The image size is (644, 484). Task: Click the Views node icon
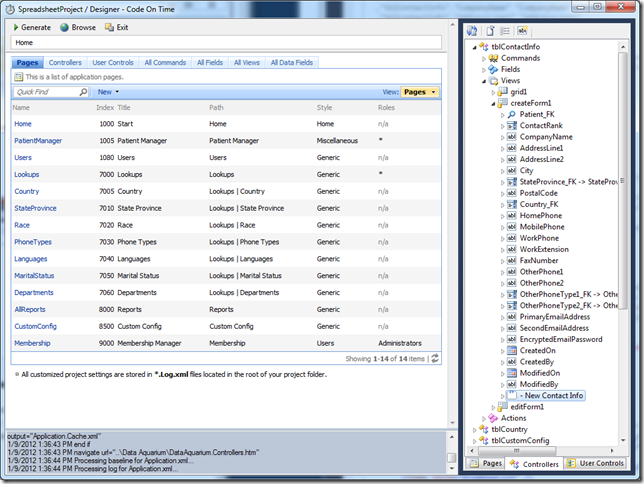493,81
